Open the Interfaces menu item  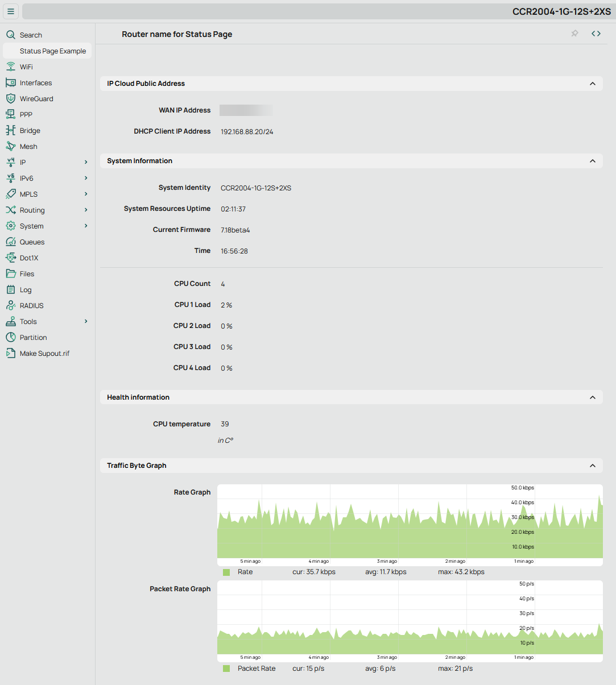[36, 83]
